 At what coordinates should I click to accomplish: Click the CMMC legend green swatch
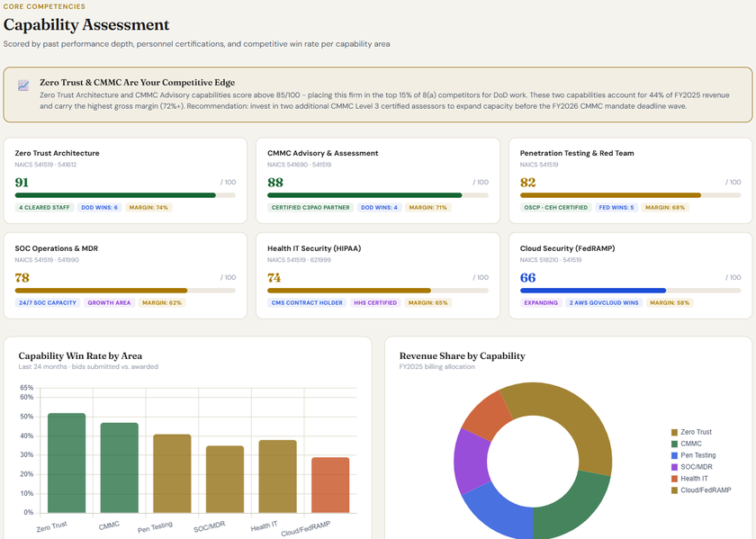coord(674,444)
